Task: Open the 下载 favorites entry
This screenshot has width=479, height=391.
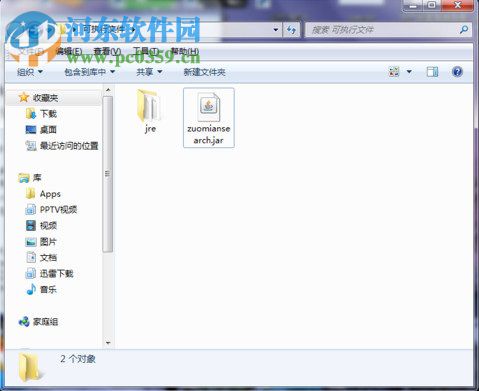Action: click(41, 114)
